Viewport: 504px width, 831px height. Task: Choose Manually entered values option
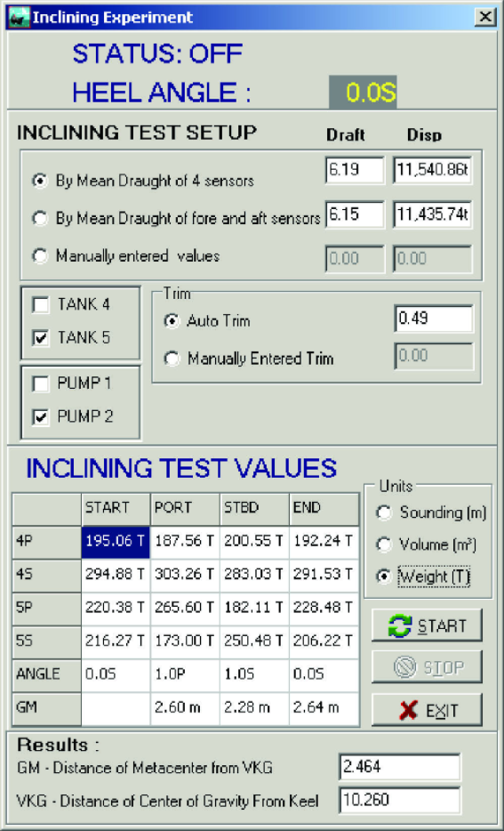(40, 256)
